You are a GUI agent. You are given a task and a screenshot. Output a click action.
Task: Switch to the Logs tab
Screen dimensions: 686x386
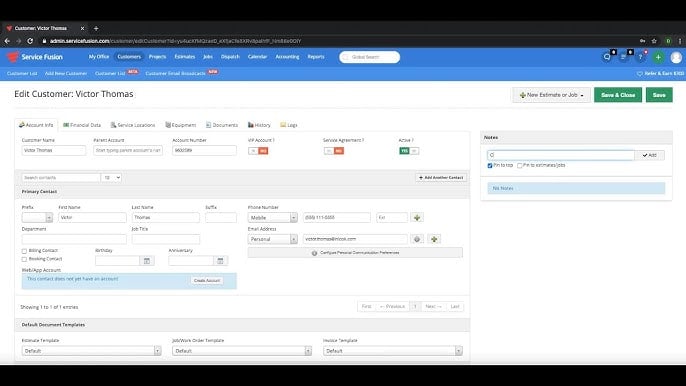coord(289,125)
